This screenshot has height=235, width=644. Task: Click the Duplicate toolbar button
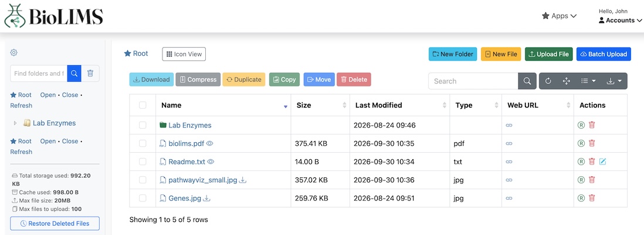point(244,79)
